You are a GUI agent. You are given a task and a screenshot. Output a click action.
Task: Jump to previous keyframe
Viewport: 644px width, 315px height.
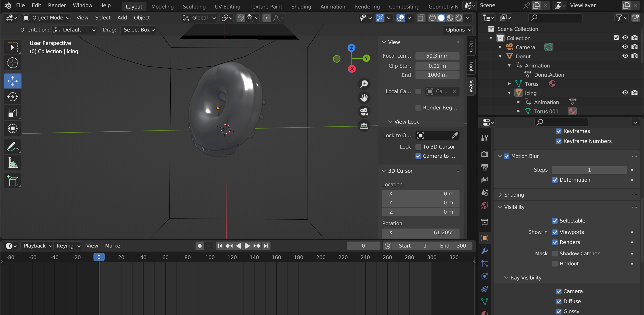[x=229, y=246]
